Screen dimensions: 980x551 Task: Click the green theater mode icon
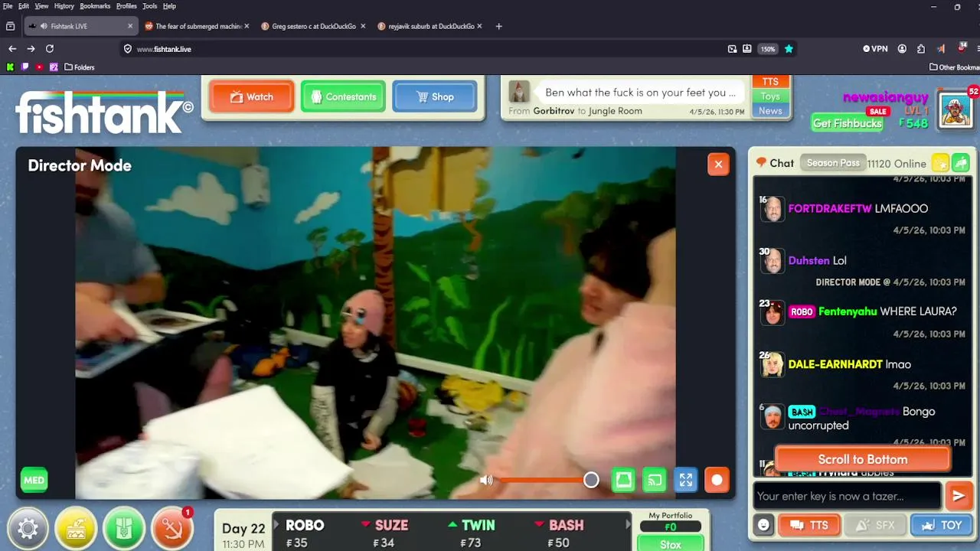tap(624, 480)
